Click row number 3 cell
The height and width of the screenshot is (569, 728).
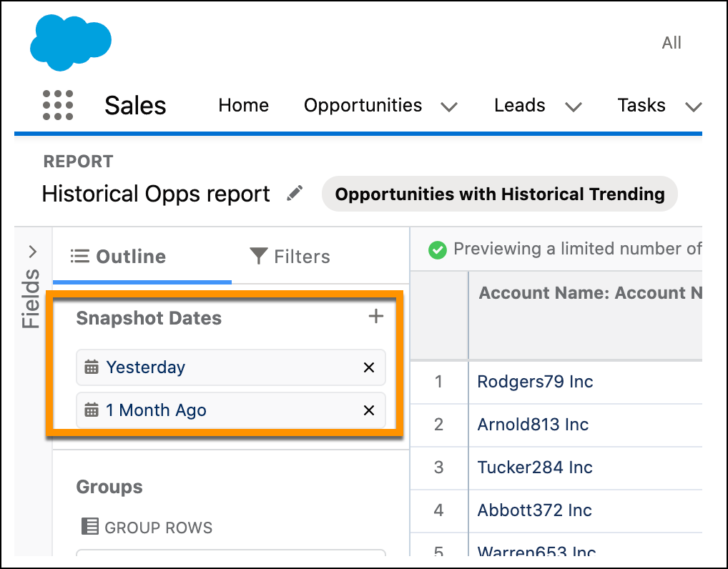point(439,467)
